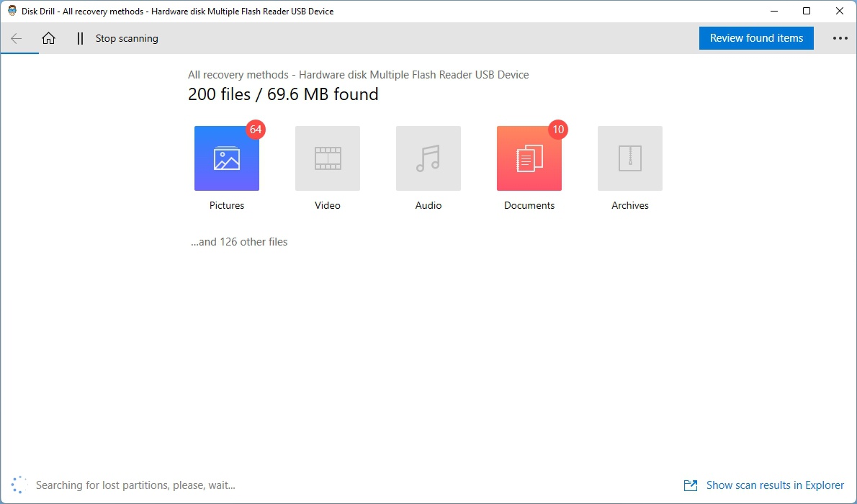The height and width of the screenshot is (504, 857).
Task: Select the Video label
Action: 328,205
